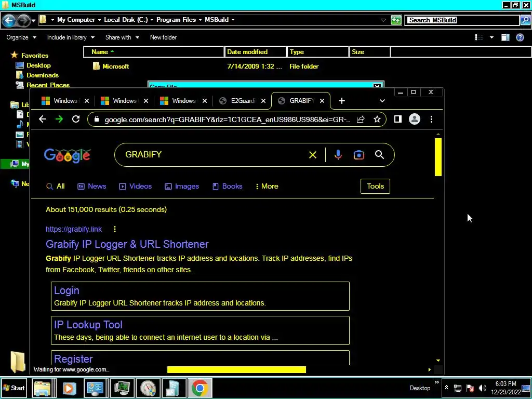Filter results by Images
This screenshot has width=532, height=399.
pyautogui.click(x=182, y=187)
